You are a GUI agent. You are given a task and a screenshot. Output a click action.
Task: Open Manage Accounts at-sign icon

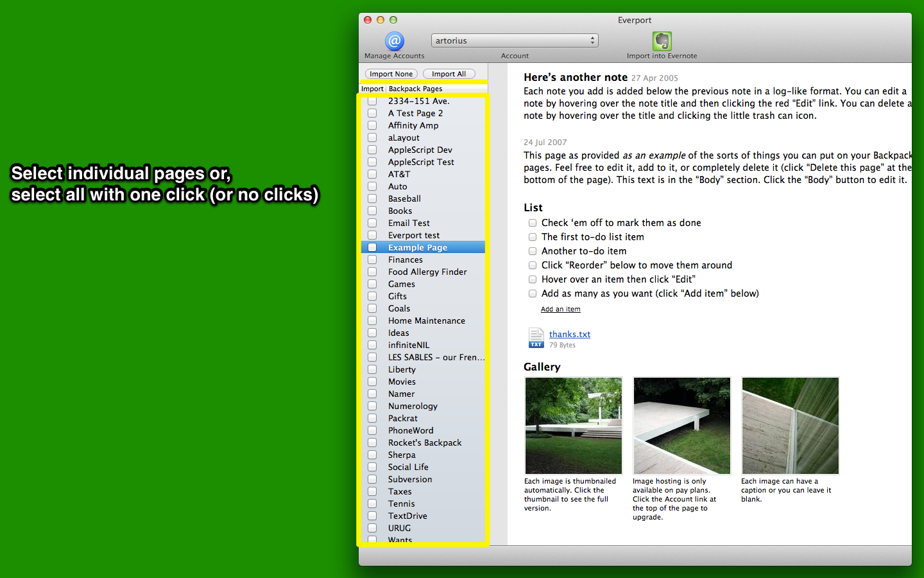pos(395,41)
